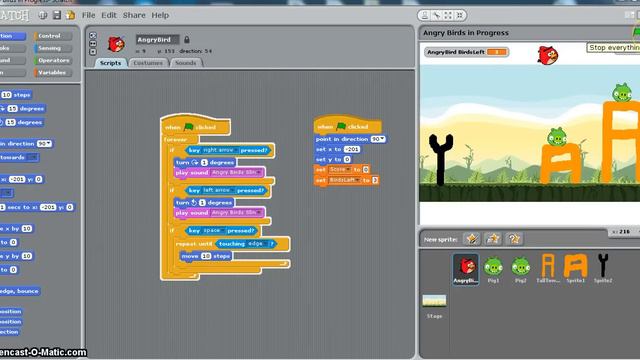Choose new sprite from file

tap(493, 239)
